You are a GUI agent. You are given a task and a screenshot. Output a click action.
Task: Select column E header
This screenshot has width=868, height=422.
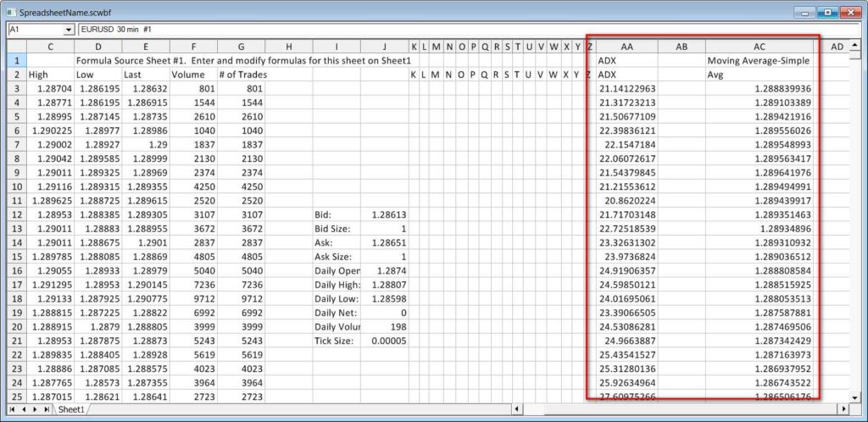point(146,47)
